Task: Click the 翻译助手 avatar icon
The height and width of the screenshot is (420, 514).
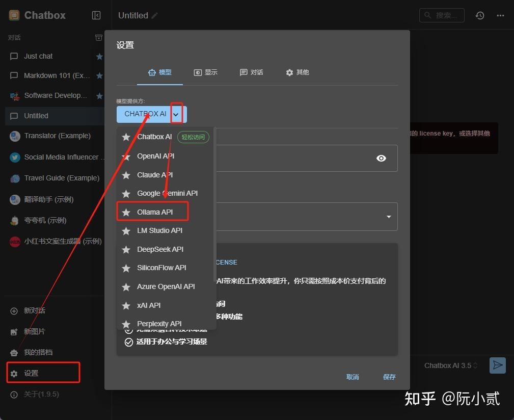Action: pyautogui.click(x=15, y=199)
